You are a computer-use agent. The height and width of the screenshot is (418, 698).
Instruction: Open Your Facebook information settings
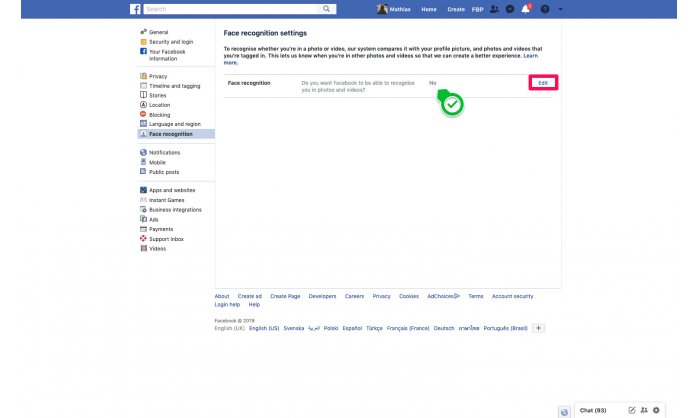click(x=167, y=55)
